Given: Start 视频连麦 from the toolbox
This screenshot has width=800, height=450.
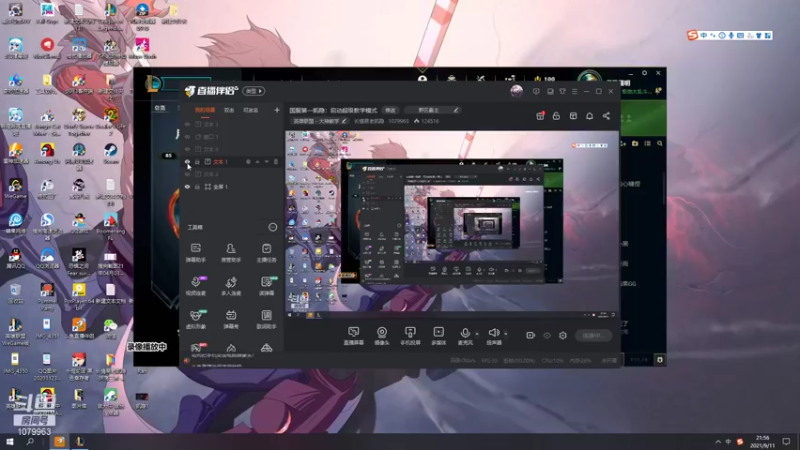Looking at the screenshot, I should (x=195, y=286).
